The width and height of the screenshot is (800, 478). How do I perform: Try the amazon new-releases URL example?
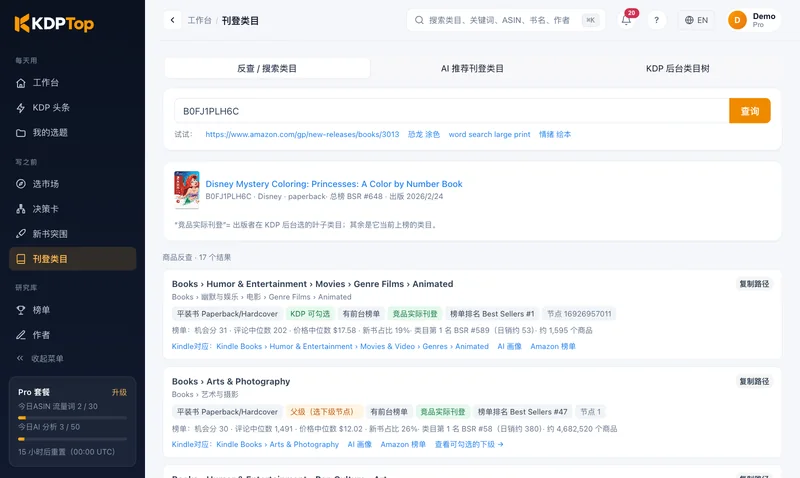click(302, 134)
